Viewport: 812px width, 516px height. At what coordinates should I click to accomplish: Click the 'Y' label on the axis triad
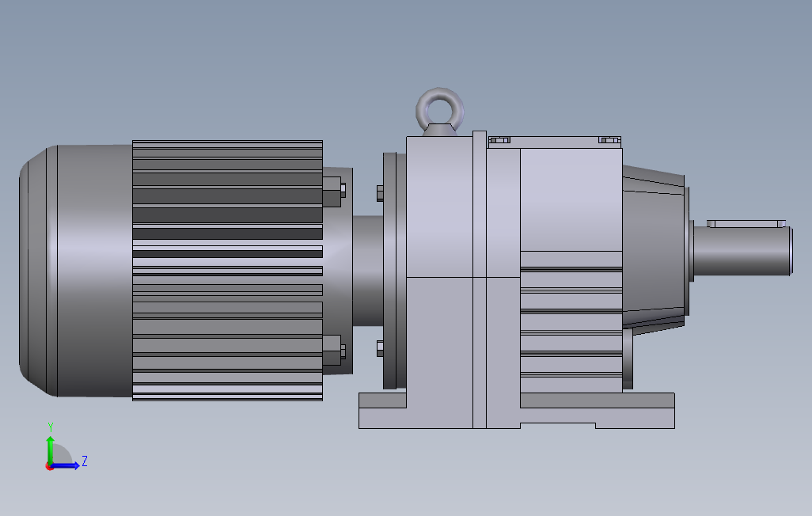(x=51, y=427)
